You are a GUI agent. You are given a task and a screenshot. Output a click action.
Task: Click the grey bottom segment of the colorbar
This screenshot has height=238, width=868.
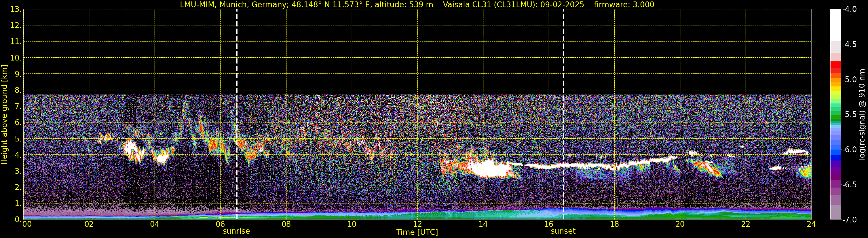click(x=835, y=212)
